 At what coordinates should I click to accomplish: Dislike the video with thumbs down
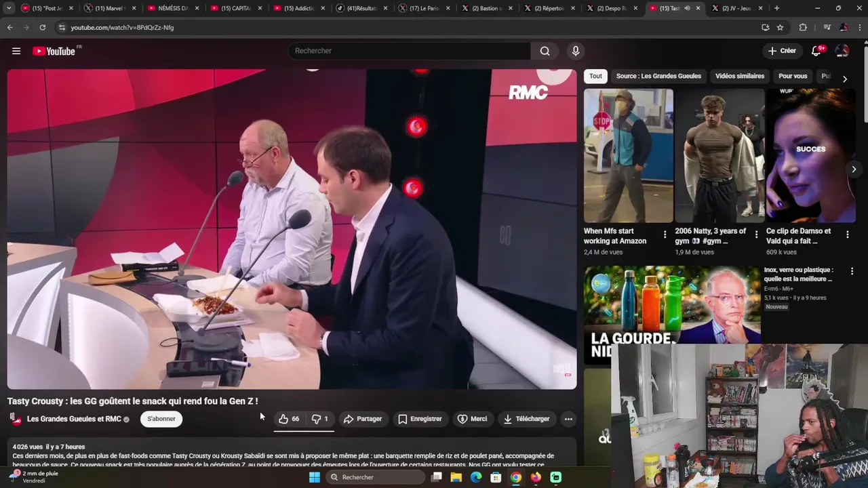coord(319,419)
